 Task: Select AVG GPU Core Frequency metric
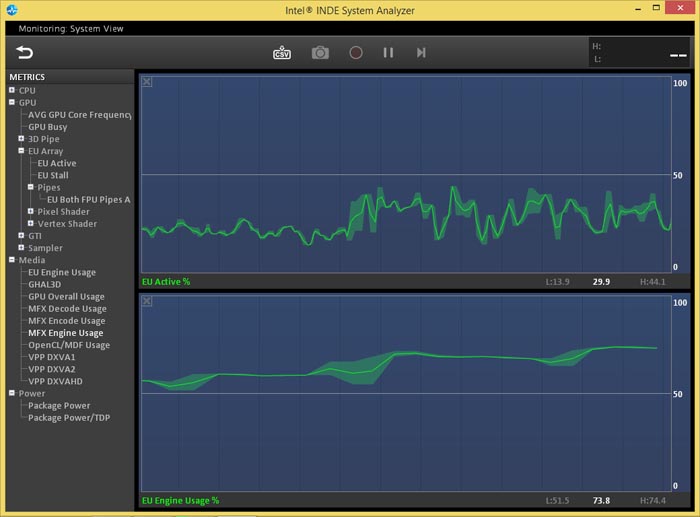[80, 115]
